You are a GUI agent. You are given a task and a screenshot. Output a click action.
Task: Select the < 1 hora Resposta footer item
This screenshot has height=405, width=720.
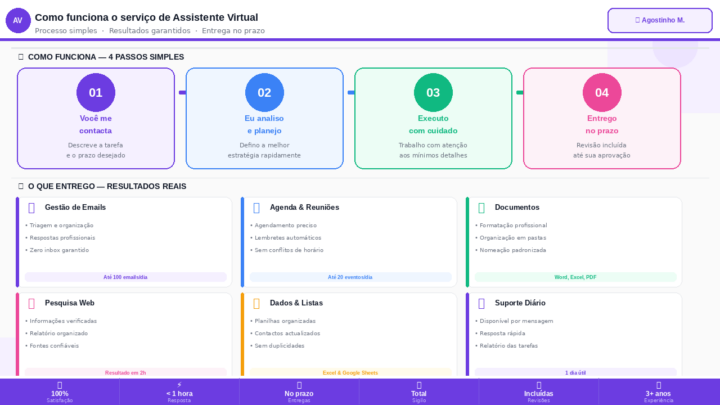(x=179, y=391)
